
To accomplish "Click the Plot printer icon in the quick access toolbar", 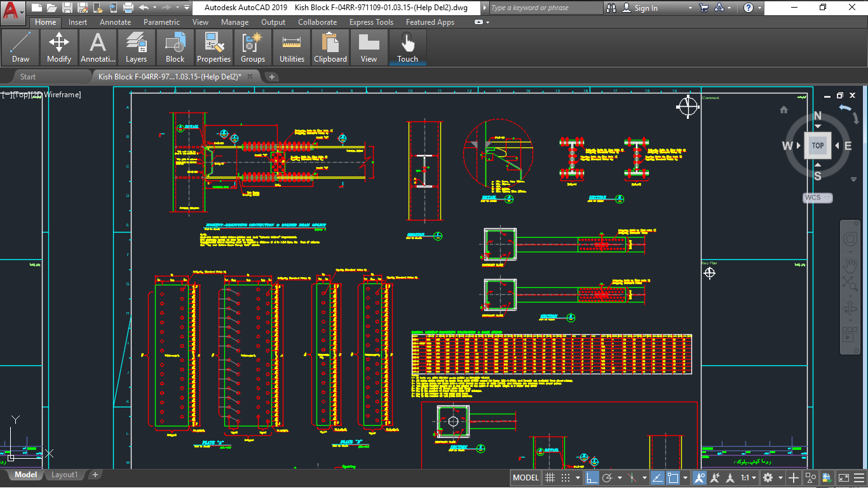I will tap(128, 8).
